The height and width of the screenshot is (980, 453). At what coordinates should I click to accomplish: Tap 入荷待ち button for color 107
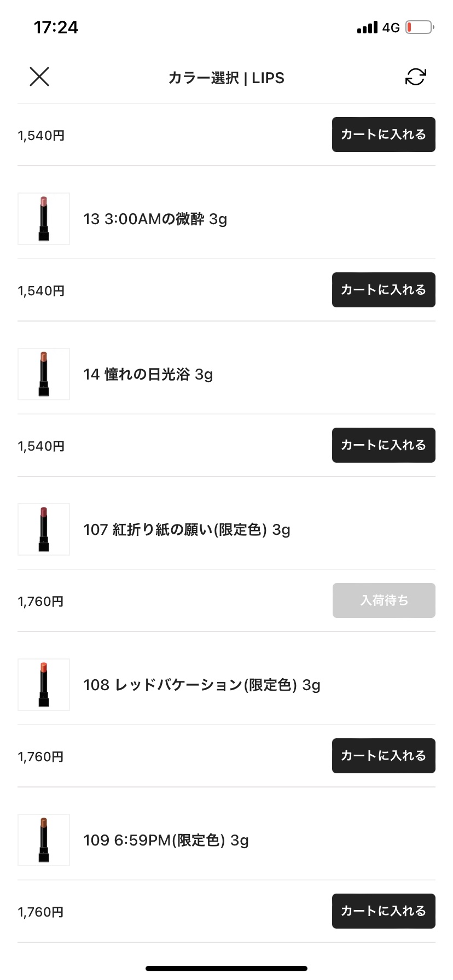(x=384, y=600)
